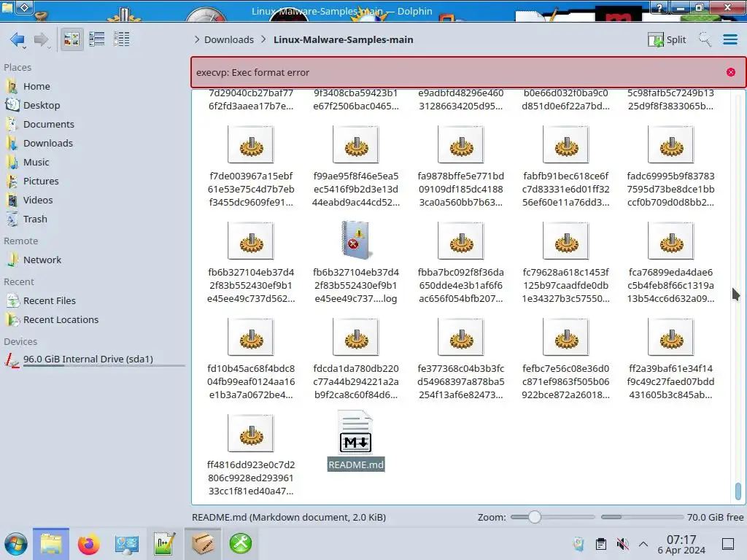Select file icon fadc69995b9f83783
The width and height of the screenshot is (747, 560).
pos(671,145)
